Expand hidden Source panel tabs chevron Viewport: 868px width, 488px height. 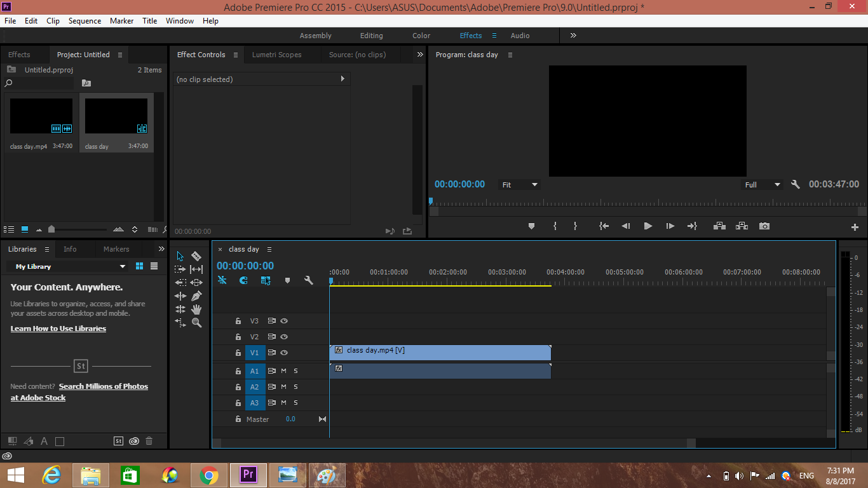(420, 55)
